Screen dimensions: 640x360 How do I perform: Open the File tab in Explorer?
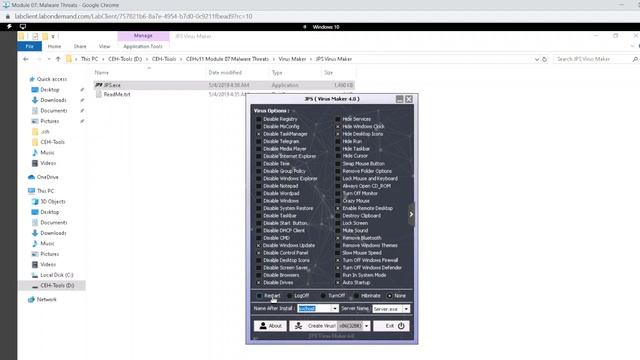29,47
